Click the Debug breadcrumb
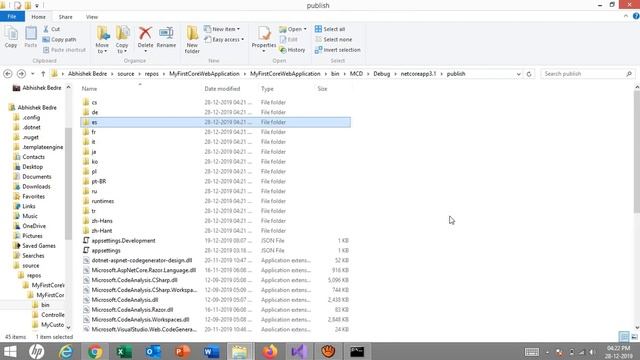This screenshot has width=640, height=360. tap(382, 74)
